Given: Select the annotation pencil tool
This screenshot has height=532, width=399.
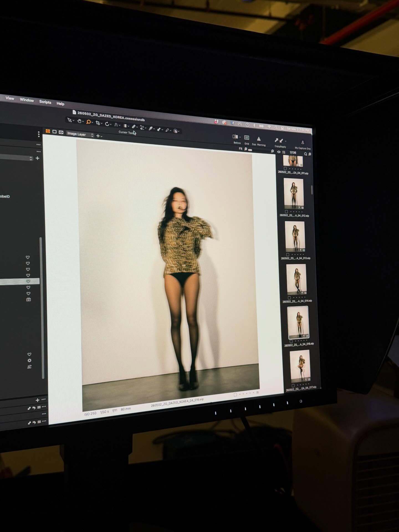Looking at the screenshot, I should click(x=167, y=130).
